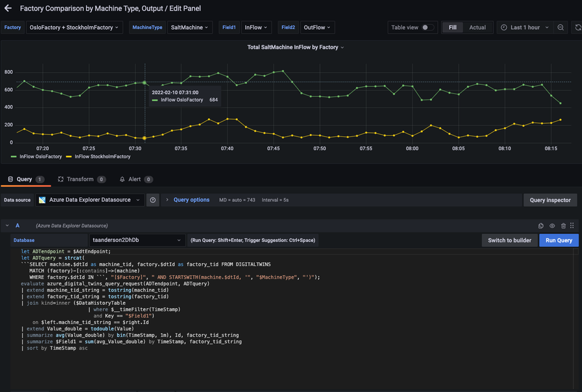Click the 800 y-axis label
Screen dimensions: 582x392
click(x=9, y=72)
